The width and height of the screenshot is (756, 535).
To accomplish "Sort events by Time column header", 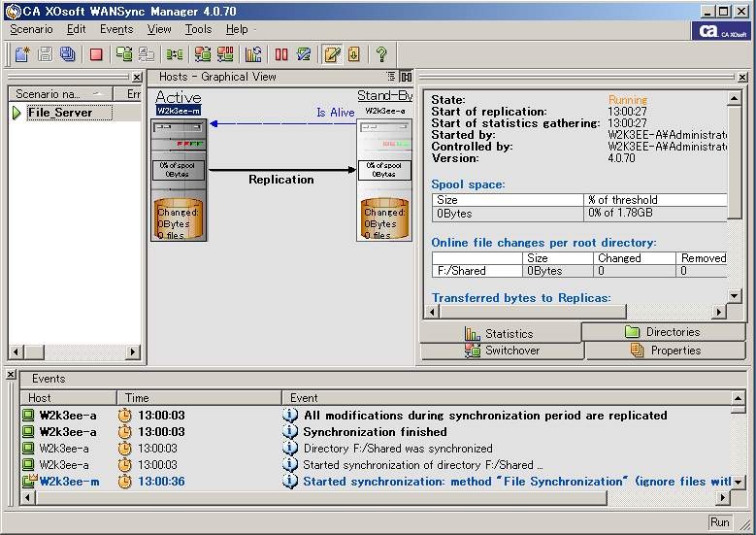I will pos(199,398).
